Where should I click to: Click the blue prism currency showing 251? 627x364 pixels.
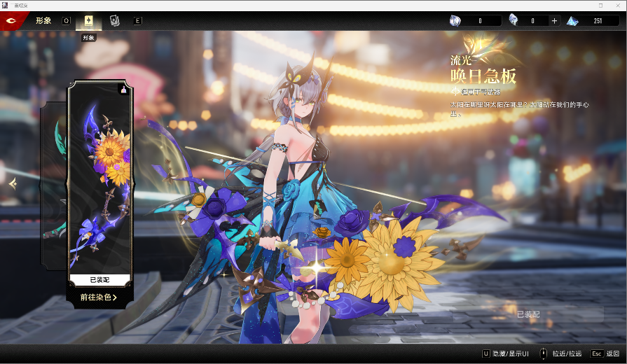coord(573,21)
